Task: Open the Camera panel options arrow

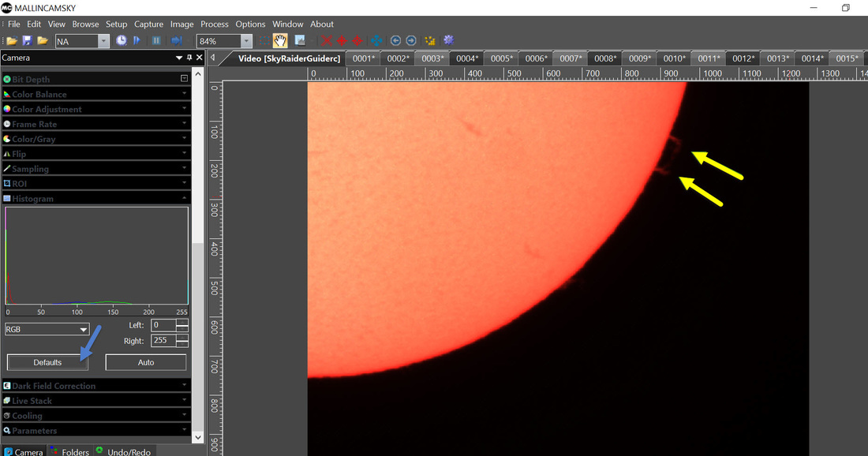Action: tap(179, 58)
